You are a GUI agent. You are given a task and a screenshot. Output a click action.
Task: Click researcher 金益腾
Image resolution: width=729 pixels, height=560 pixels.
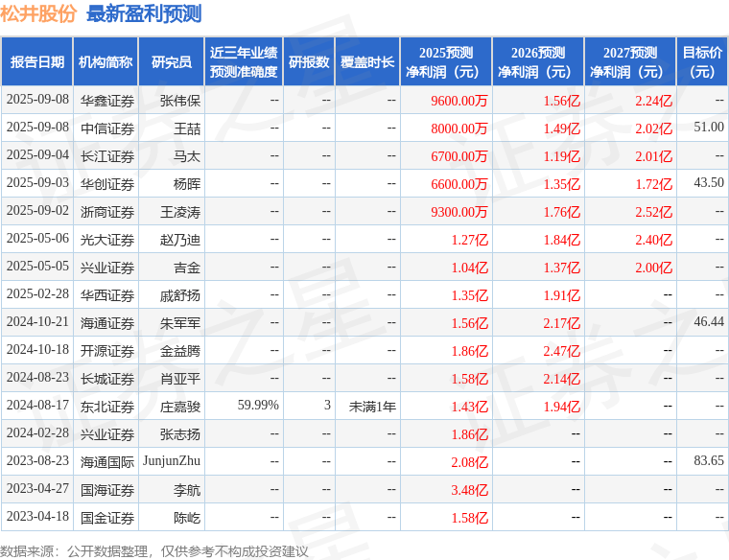[180, 351]
